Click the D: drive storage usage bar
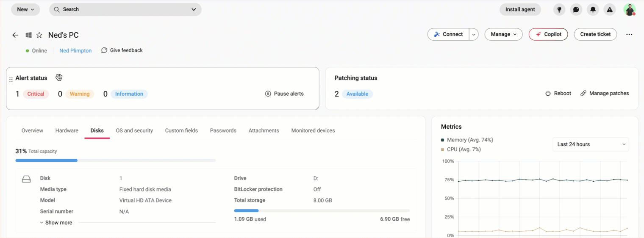The image size is (644, 238). click(x=322, y=210)
